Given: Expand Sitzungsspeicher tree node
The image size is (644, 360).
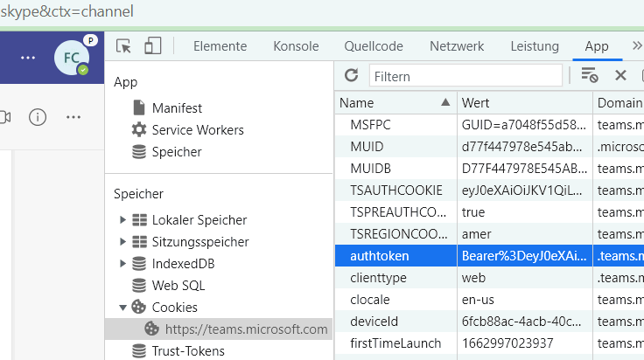Looking at the screenshot, I should 122,241.
